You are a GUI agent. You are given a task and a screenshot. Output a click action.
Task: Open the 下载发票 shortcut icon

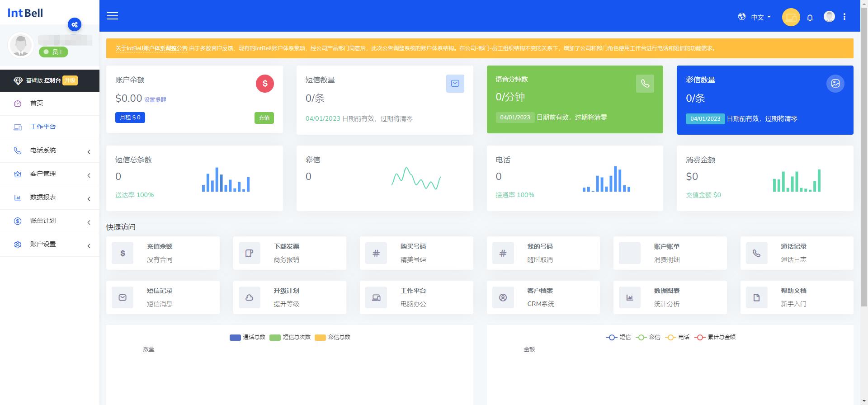point(249,253)
